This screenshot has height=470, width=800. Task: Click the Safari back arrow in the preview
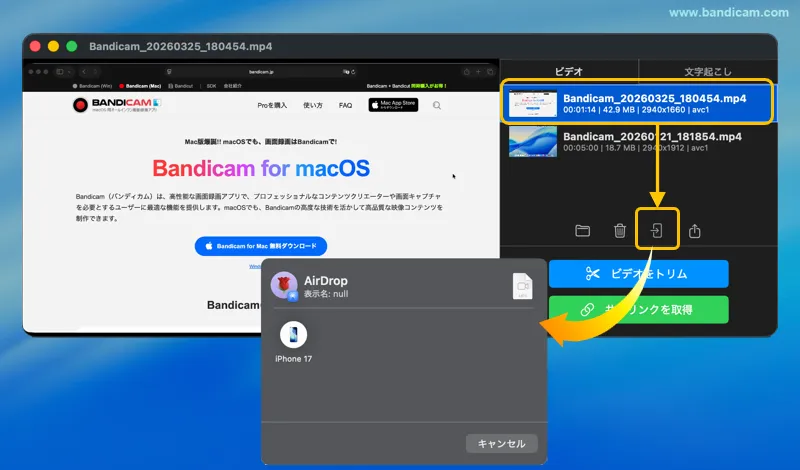(x=84, y=72)
